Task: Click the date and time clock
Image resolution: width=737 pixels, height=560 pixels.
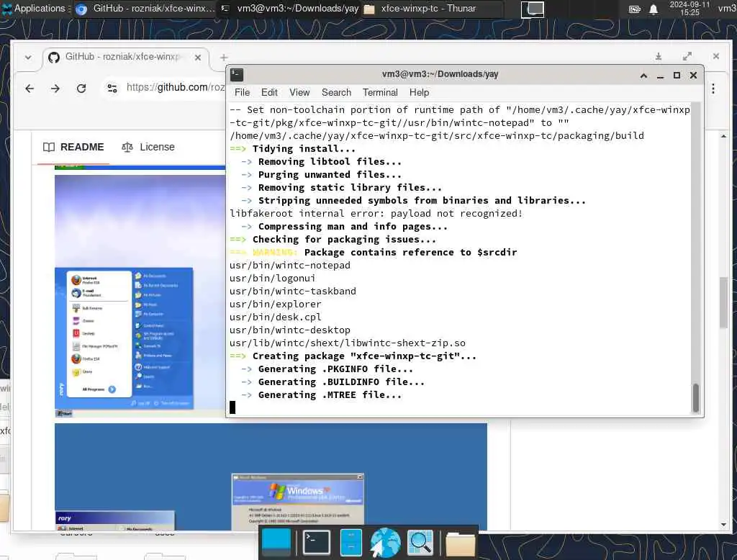Action: (689, 9)
